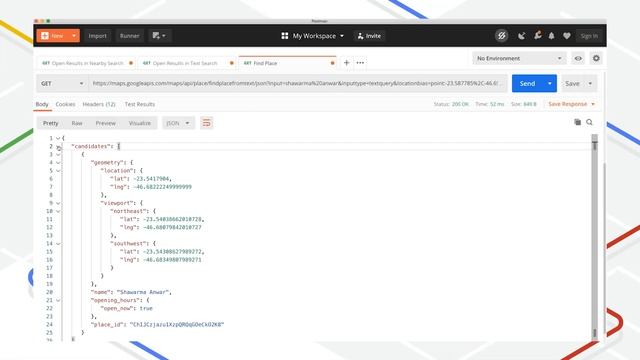This screenshot has width=640, height=360.
Task: Click the Time 52 ms text
Action: pos(489,104)
